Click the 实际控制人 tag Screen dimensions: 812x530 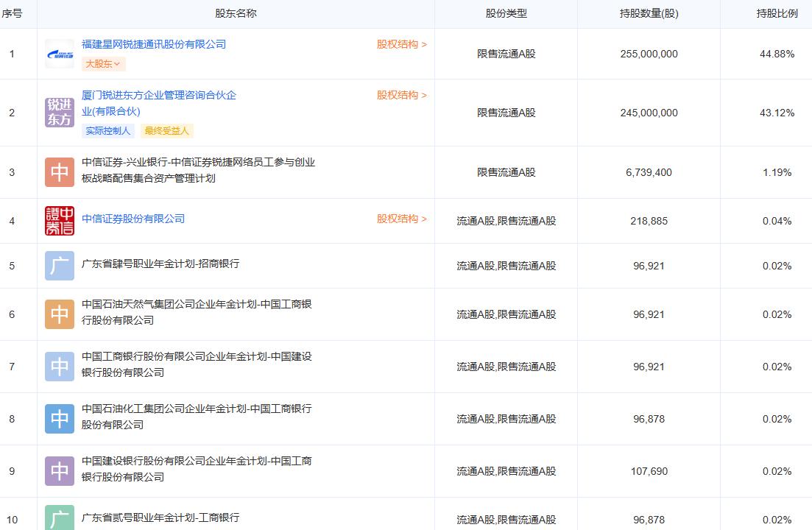108,131
